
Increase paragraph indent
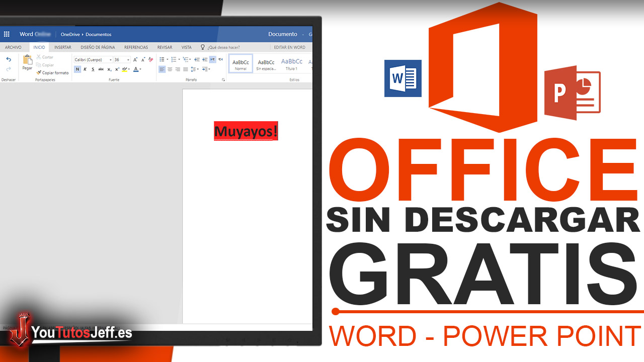(205, 59)
